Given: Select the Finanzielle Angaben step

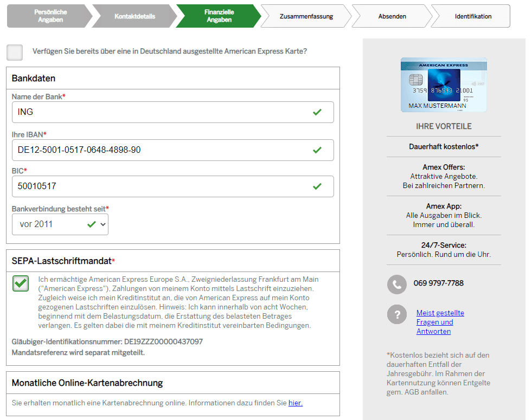Looking at the screenshot, I should (x=219, y=16).
